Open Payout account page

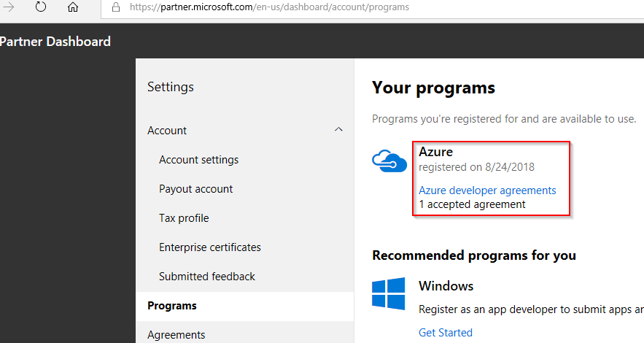point(196,189)
